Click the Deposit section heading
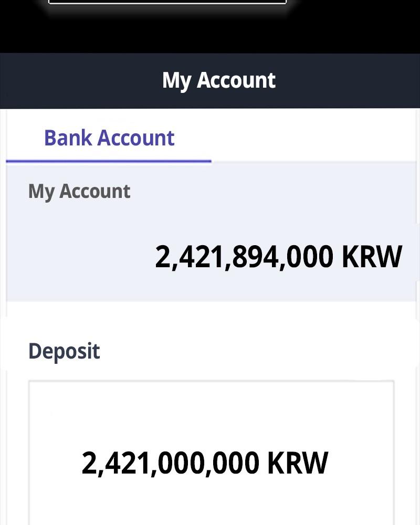The image size is (420, 525). [x=64, y=351]
